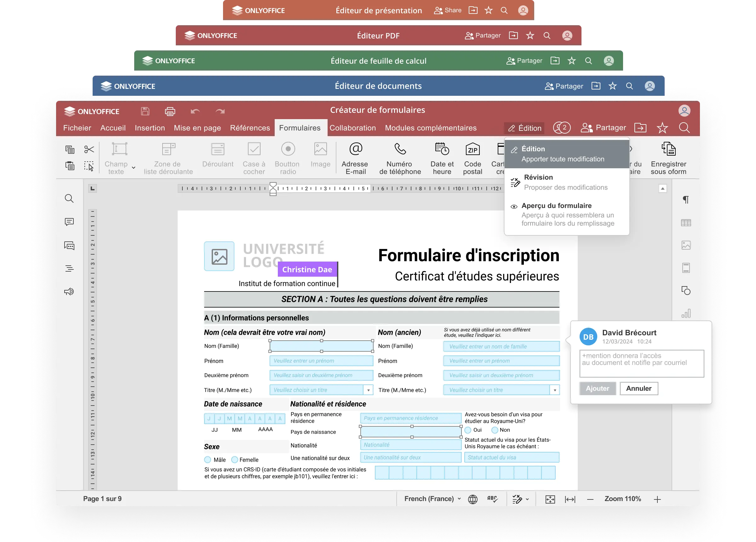The height and width of the screenshot is (542, 756).
Task: Open the search panel in left sidebar
Action: coord(69,199)
